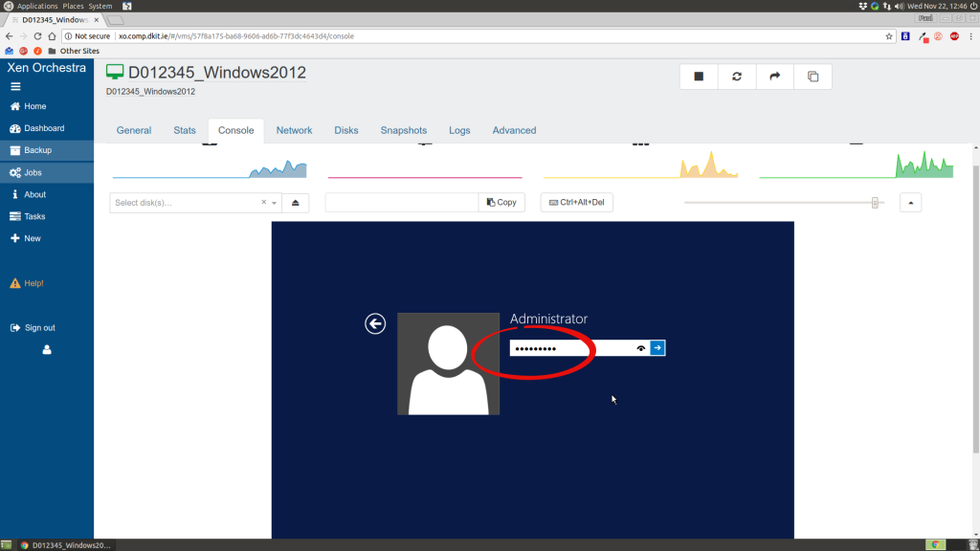
Task: Open About in the sidebar
Action: click(x=47, y=194)
